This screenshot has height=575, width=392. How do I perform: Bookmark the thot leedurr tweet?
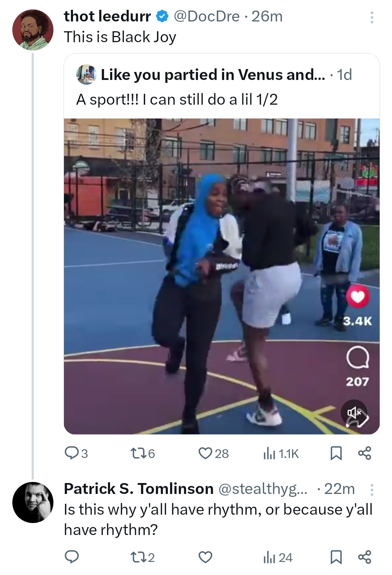(x=336, y=453)
